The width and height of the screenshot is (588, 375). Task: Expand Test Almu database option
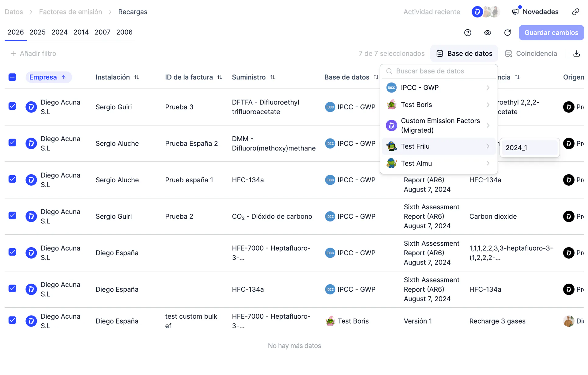[439, 164]
